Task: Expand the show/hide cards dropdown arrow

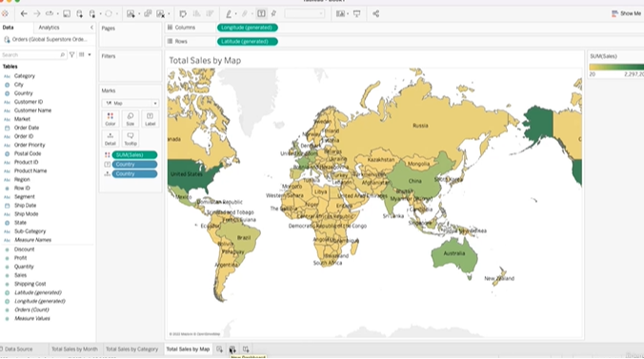Action: [348, 14]
